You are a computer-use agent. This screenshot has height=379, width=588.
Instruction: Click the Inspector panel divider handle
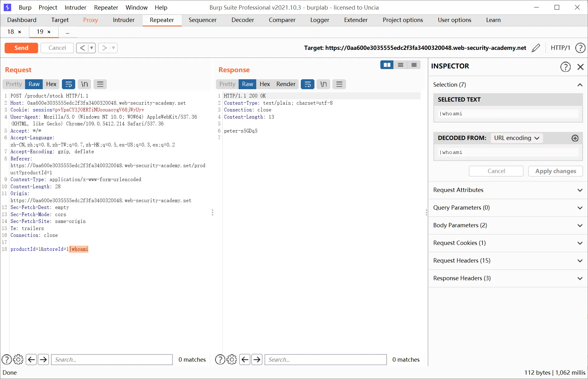click(x=426, y=212)
